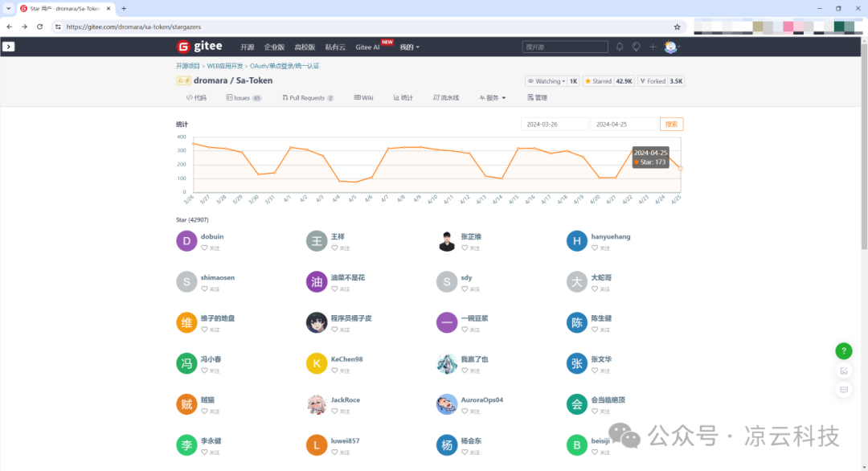Click luwei857's orange L avatar
Viewport: 868px width, 471px height.
coord(317,445)
